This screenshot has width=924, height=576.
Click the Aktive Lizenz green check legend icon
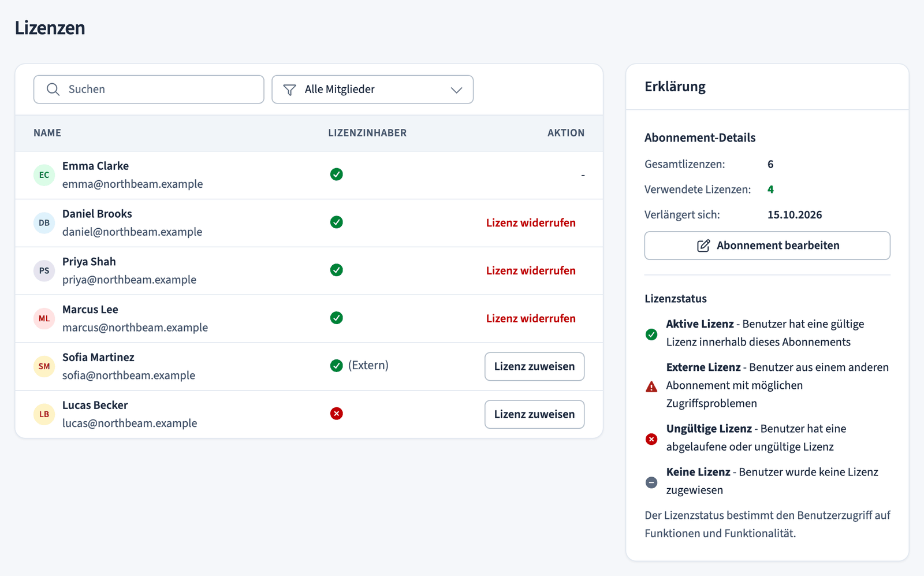(651, 335)
